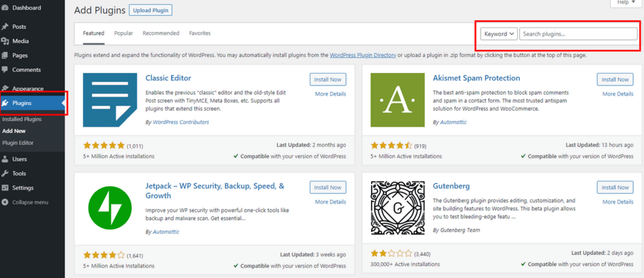
Task: Click the Dashboard icon in sidebar
Action: pyautogui.click(x=5, y=8)
